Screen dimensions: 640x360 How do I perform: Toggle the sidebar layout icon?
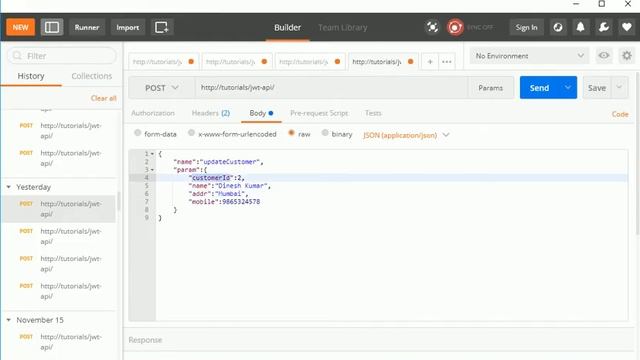click(52, 27)
